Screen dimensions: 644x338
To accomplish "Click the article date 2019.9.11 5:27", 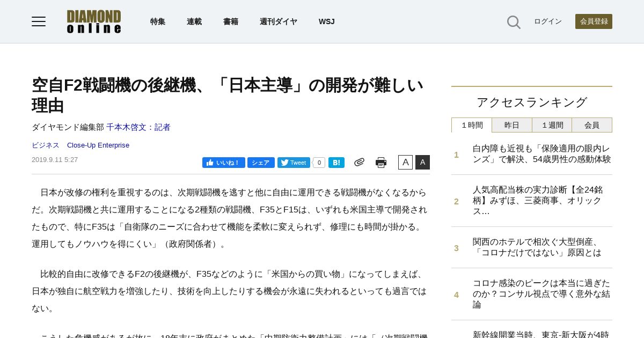I will click(55, 160).
